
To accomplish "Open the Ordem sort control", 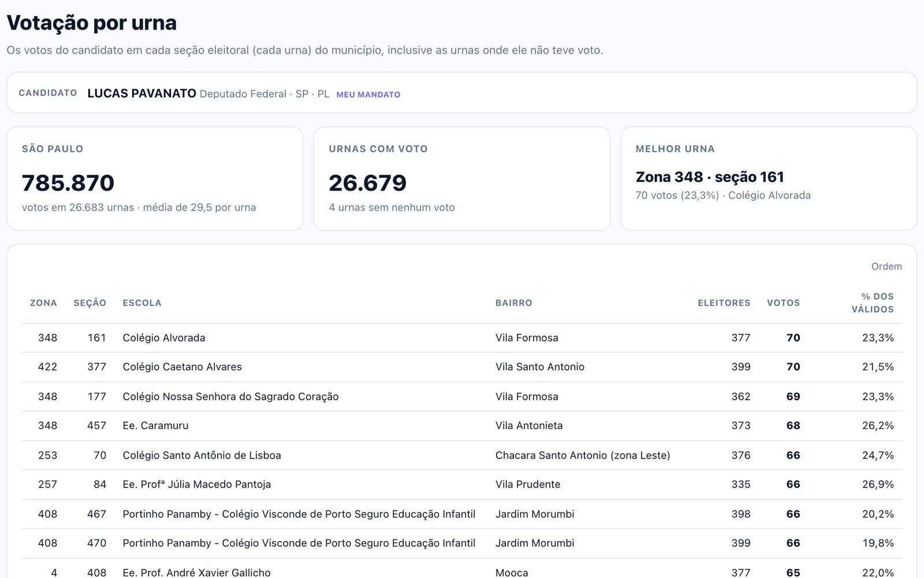I will click(886, 266).
